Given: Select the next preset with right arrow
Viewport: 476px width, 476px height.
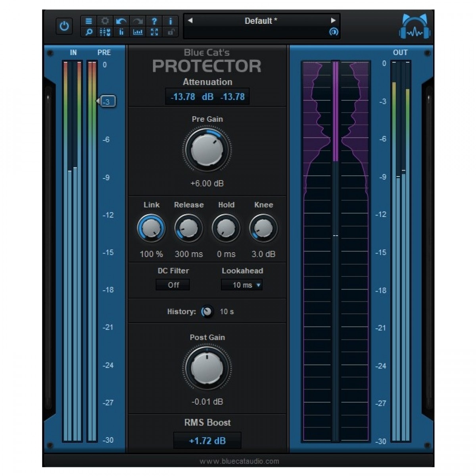Looking at the screenshot, I should 333,21.
